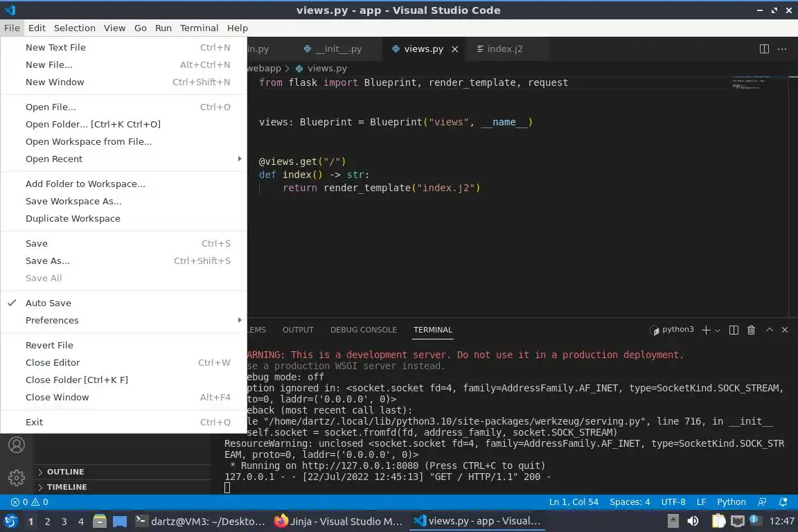This screenshot has width=798, height=532.
Task: Expand the Open Recent submenu
Action: (x=124, y=159)
